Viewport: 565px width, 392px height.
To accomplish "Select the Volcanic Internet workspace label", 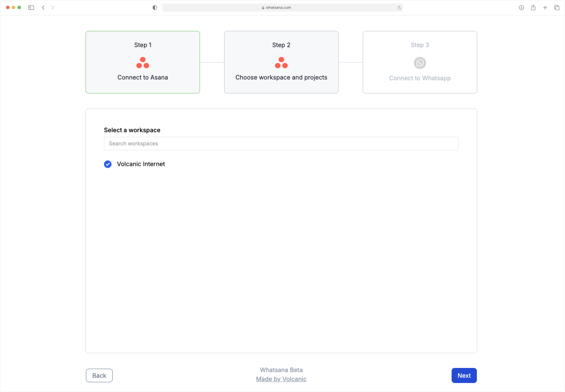I will (x=141, y=164).
